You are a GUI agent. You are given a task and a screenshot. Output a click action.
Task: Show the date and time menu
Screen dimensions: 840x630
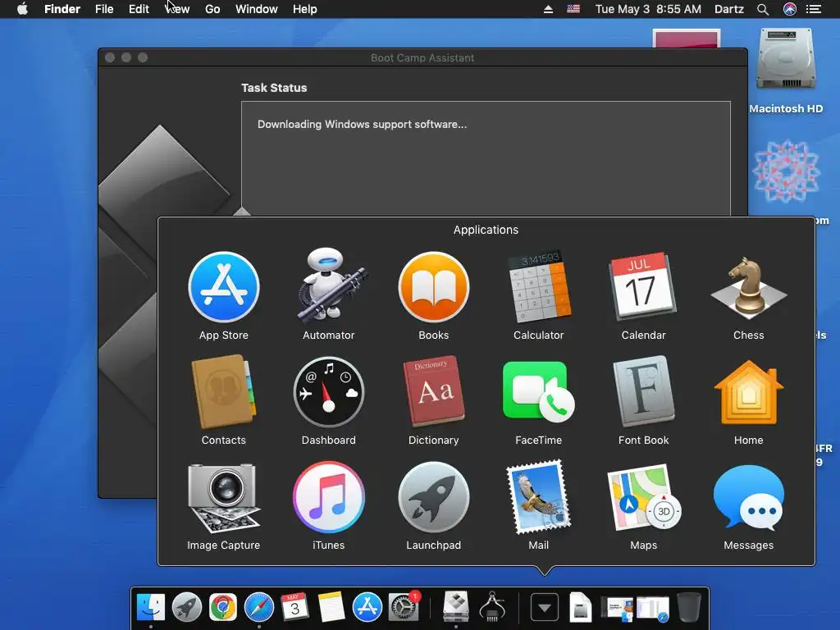pos(648,9)
